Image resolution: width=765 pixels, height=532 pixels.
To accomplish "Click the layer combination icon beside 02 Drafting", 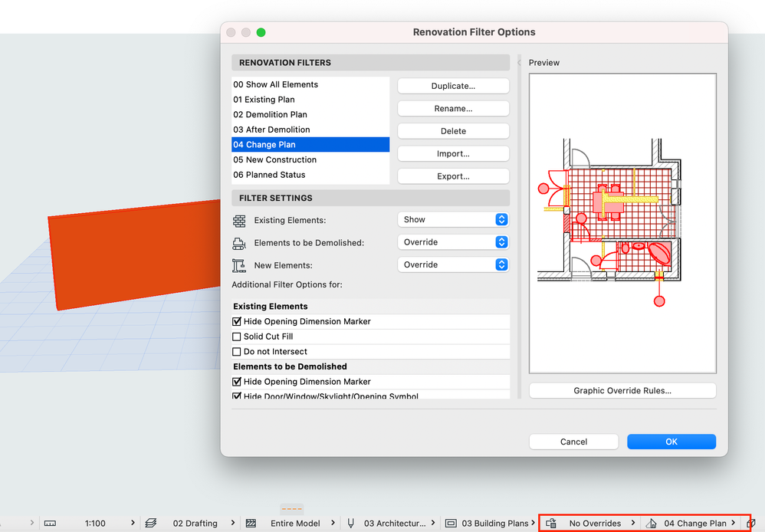I will tap(151, 524).
